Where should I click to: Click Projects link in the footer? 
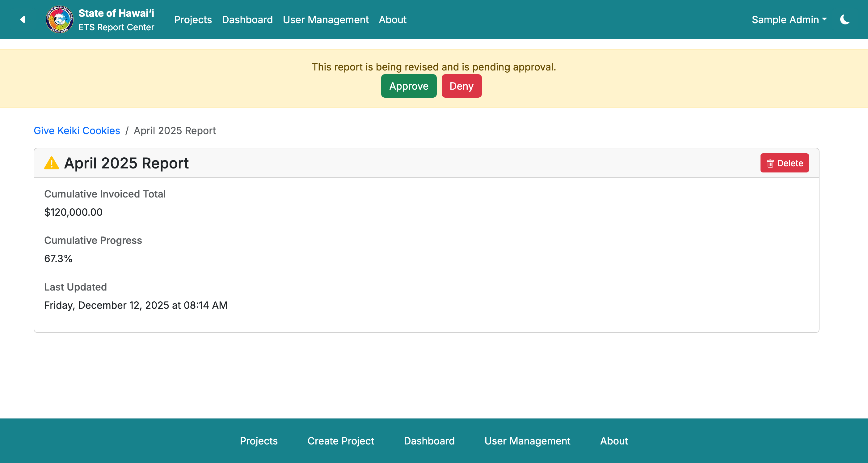click(259, 441)
